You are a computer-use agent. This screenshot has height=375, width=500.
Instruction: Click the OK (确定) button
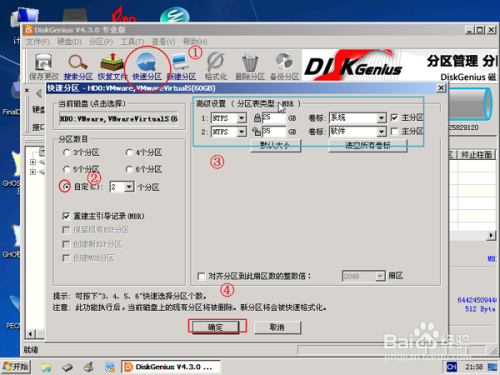(x=215, y=327)
